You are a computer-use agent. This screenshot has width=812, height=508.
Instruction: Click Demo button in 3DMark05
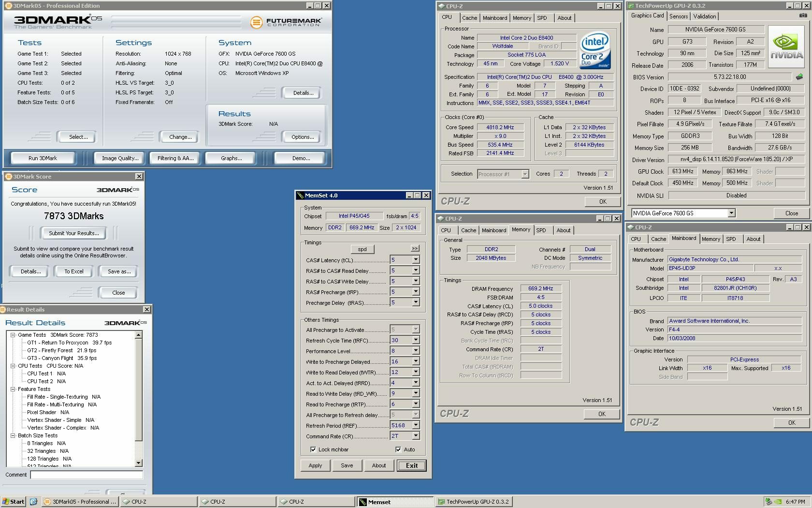(x=301, y=158)
